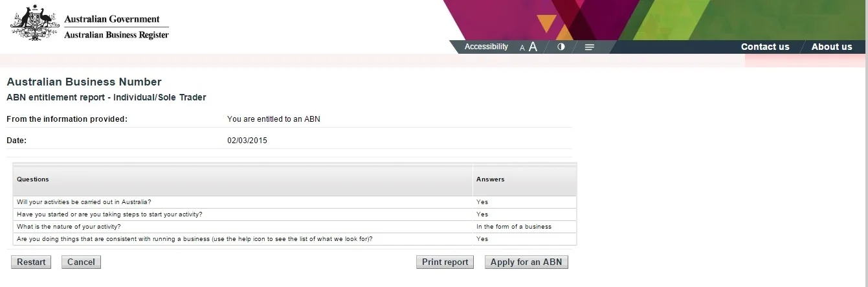The height and width of the screenshot is (287, 868).
Task: Click the Cancel button
Action: [x=81, y=262]
